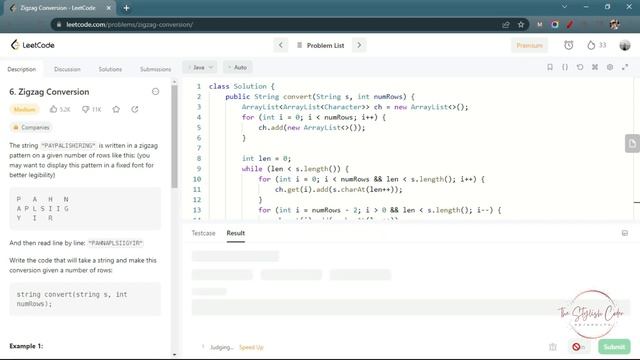Open Chrome tab search chevron
Image resolution: width=640 pixels, height=360 pixels.
[x=564, y=7]
